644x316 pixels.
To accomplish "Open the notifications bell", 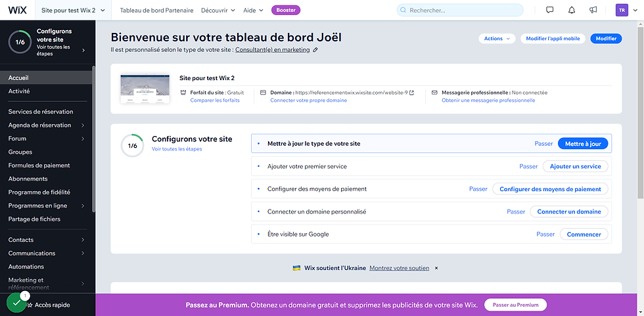I will (x=572, y=11).
